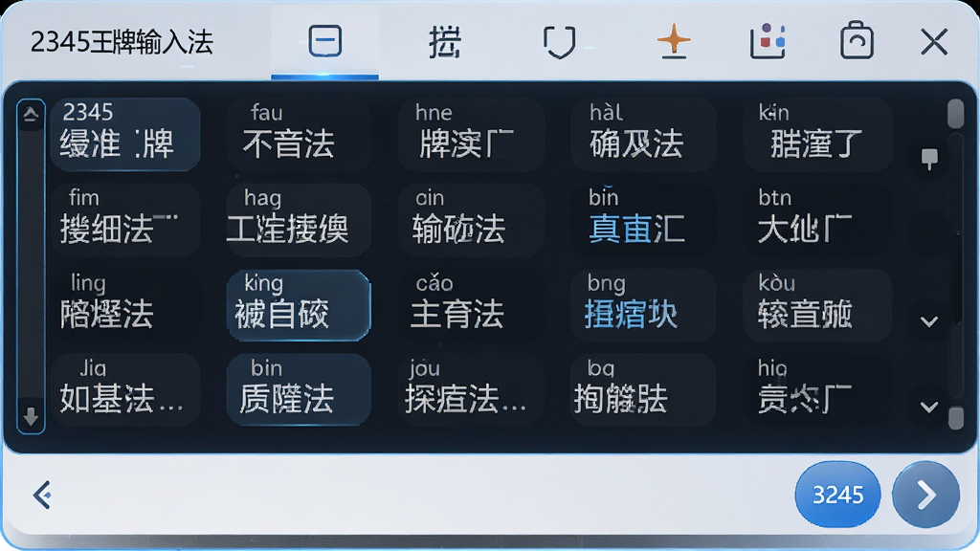Image resolution: width=980 pixels, height=551 pixels.
Task: Select the highlighted king candidate tile
Action: 299,305
